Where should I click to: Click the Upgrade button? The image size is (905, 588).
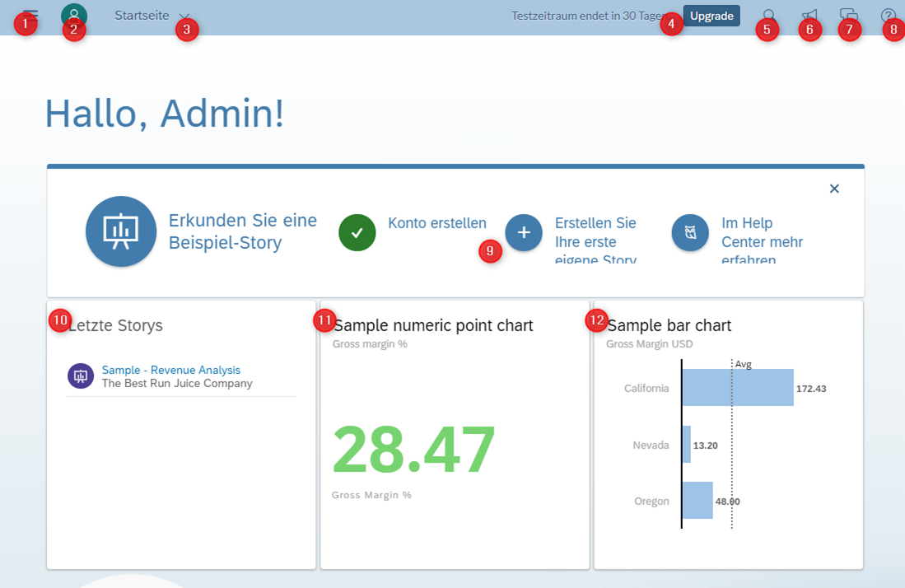point(711,16)
